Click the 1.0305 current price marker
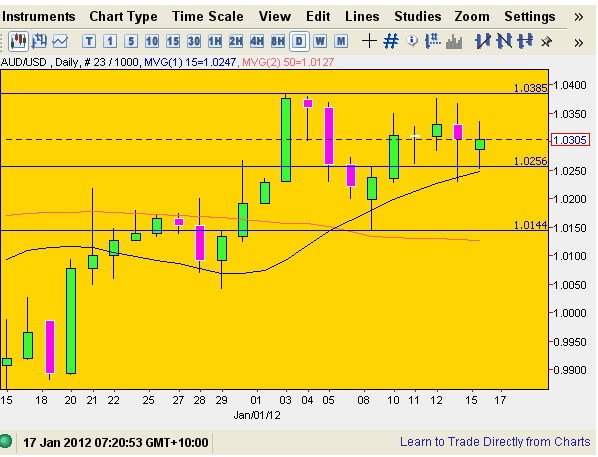 (x=571, y=140)
